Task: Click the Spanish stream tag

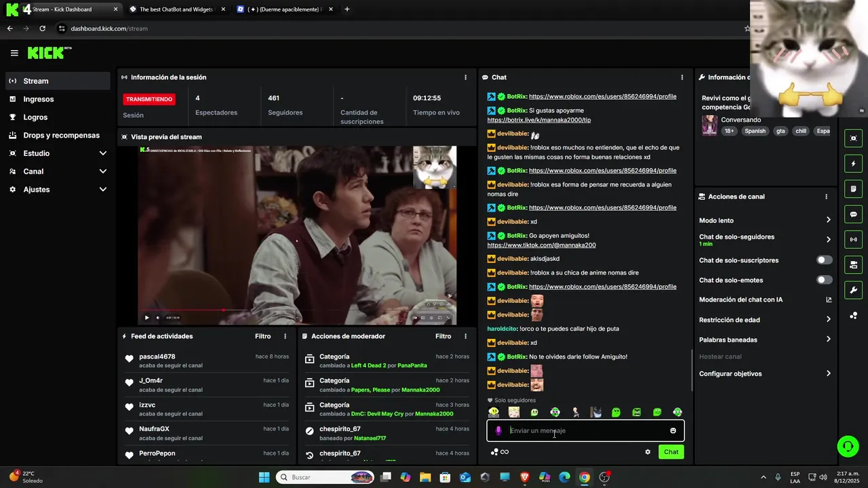Action: tap(755, 131)
